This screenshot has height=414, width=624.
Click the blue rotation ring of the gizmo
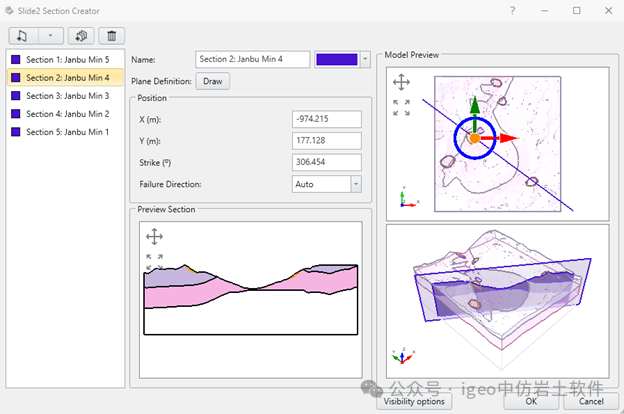455,138
